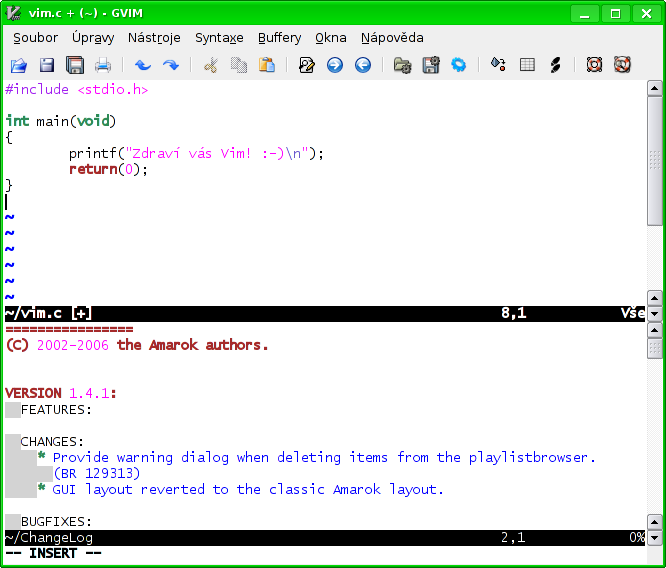The height and width of the screenshot is (568, 666).
Task: Click the 8,1 cursor position indicator
Action: 514,314
